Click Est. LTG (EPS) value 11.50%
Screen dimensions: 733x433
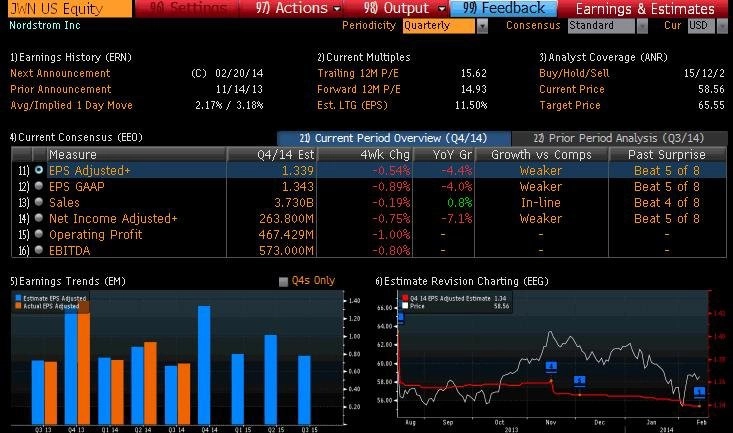[471, 105]
